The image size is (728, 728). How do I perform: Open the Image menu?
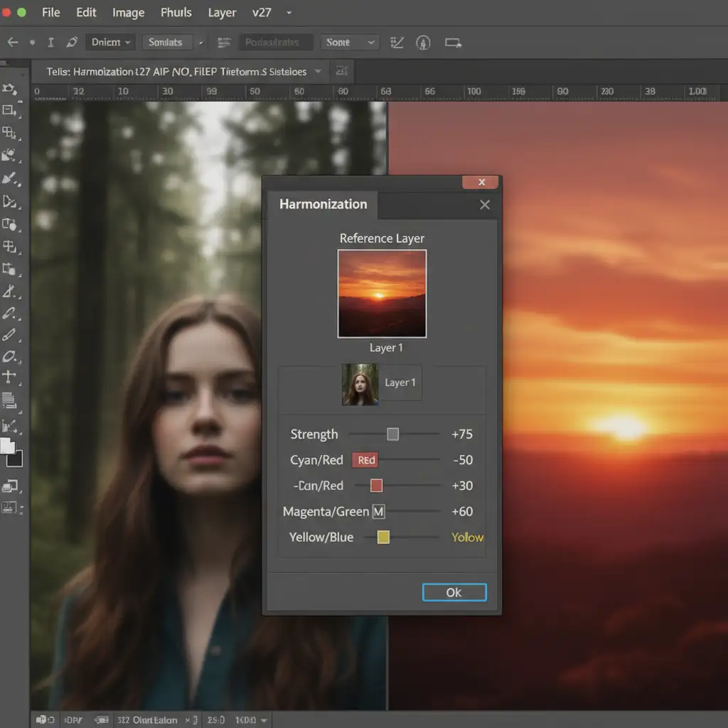128,13
